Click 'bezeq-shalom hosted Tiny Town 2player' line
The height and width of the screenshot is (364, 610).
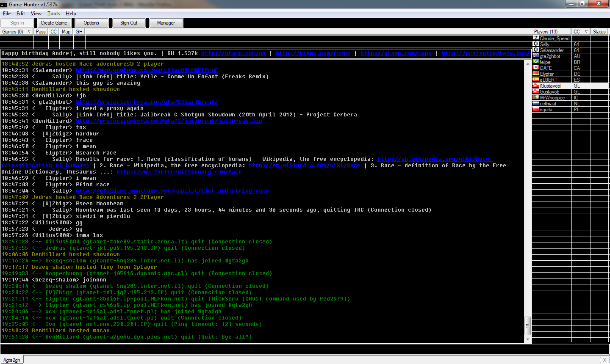coord(79,267)
